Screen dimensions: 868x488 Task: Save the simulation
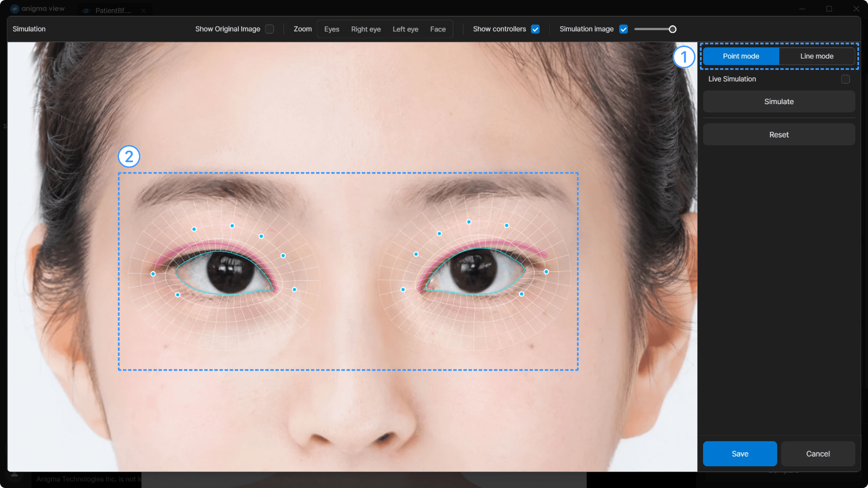(740, 454)
